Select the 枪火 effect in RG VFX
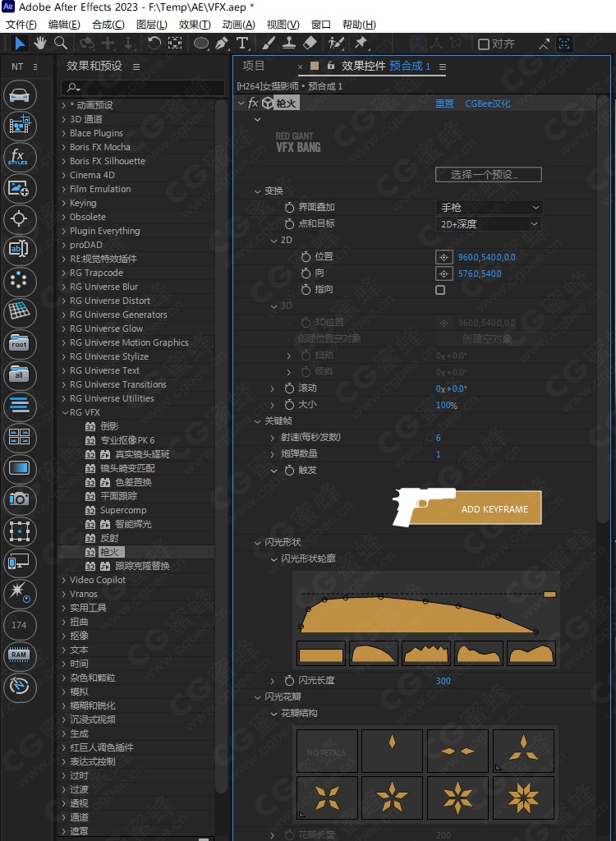This screenshot has height=841, width=616. [x=113, y=552]
